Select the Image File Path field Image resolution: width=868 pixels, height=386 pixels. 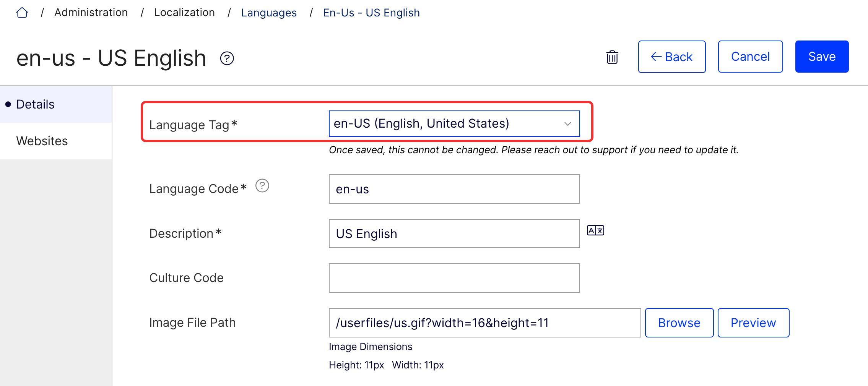point(484,323)
